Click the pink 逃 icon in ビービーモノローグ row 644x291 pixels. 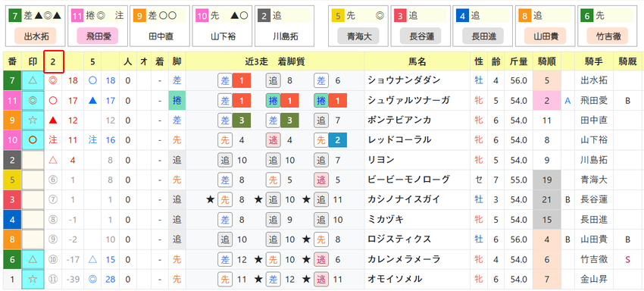[320, 180]
